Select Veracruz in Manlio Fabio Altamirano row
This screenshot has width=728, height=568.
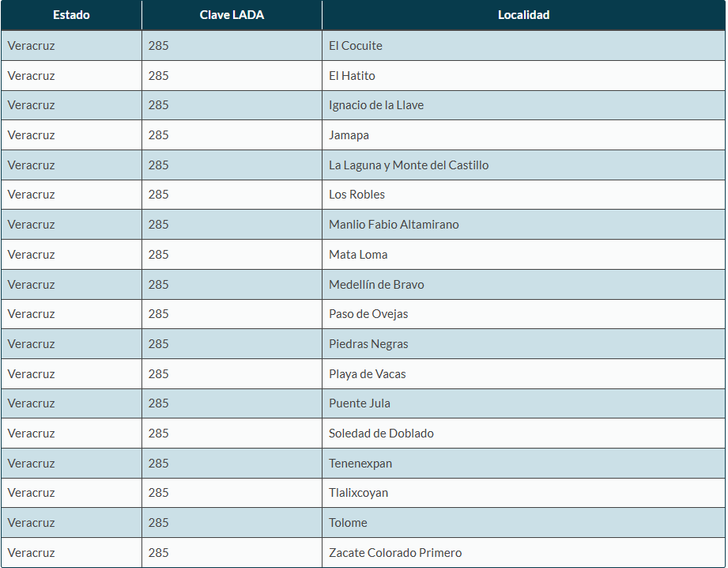click(71, 225)
